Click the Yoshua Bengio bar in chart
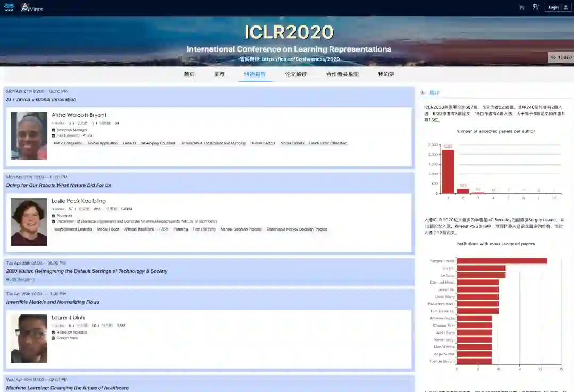574x392 pixels. coord(474,361)
